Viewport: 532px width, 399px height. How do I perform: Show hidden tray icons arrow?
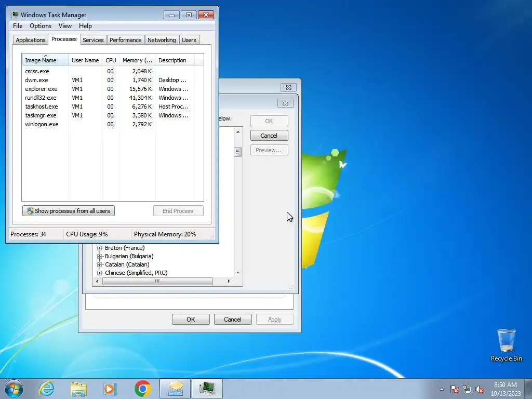pos(442,389)
